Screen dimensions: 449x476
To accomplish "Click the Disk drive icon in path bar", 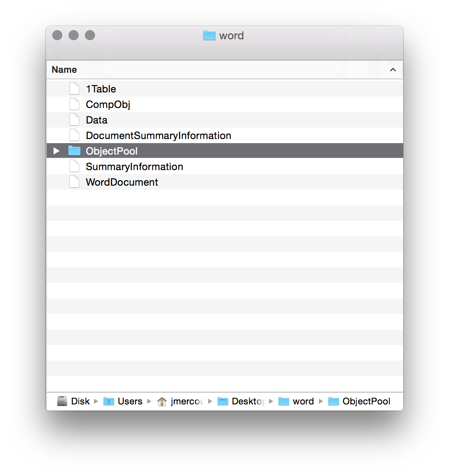I will [62, 401].
